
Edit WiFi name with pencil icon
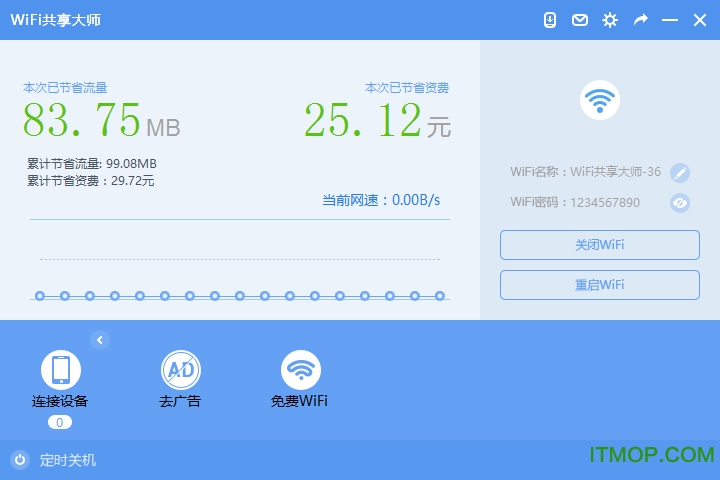[680, 173]
